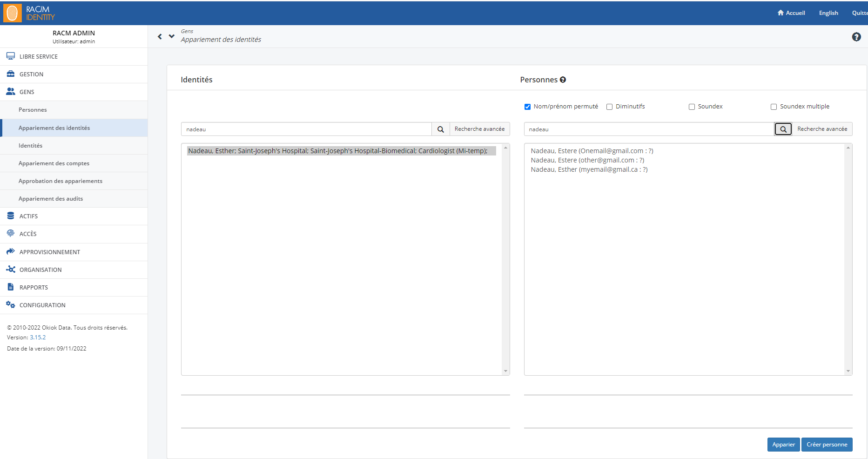Viewport: 868px width, 459px height.
Task: Click Recherche avancée for Identités
Action: point(479,129)
